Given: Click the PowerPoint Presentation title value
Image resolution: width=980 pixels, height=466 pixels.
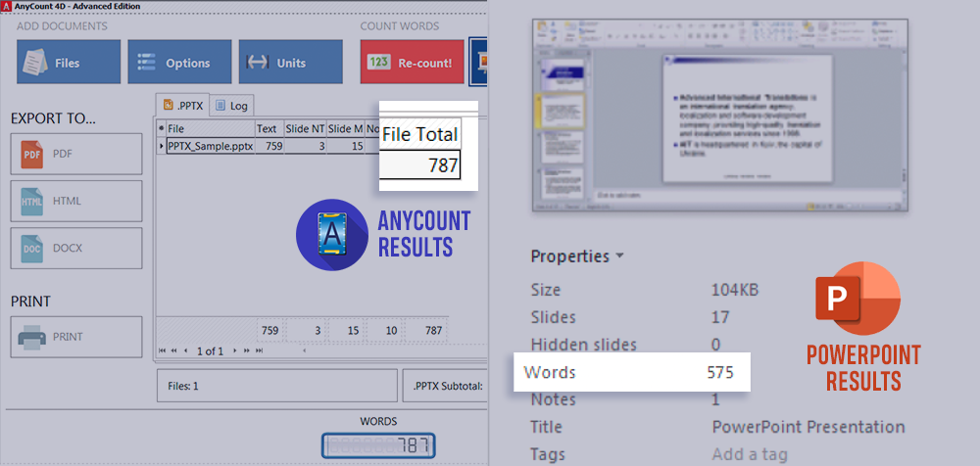Looking at the screenshot, I should [x=808, y=427].
